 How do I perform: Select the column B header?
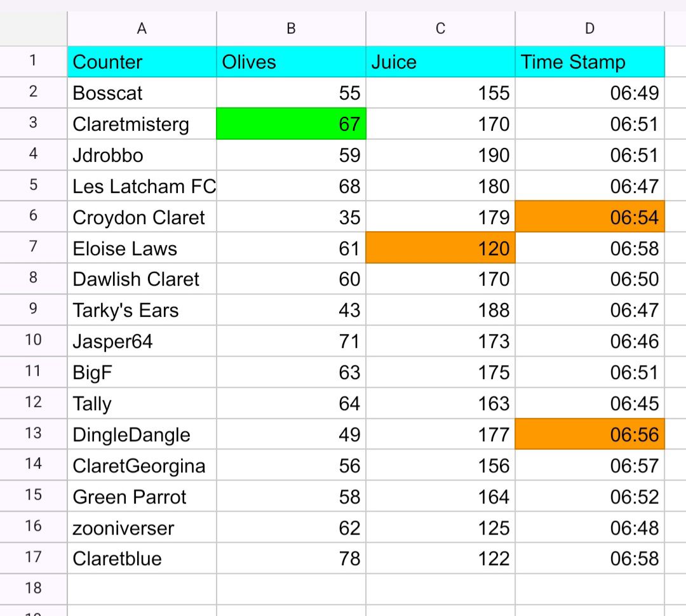coord(291,29)
